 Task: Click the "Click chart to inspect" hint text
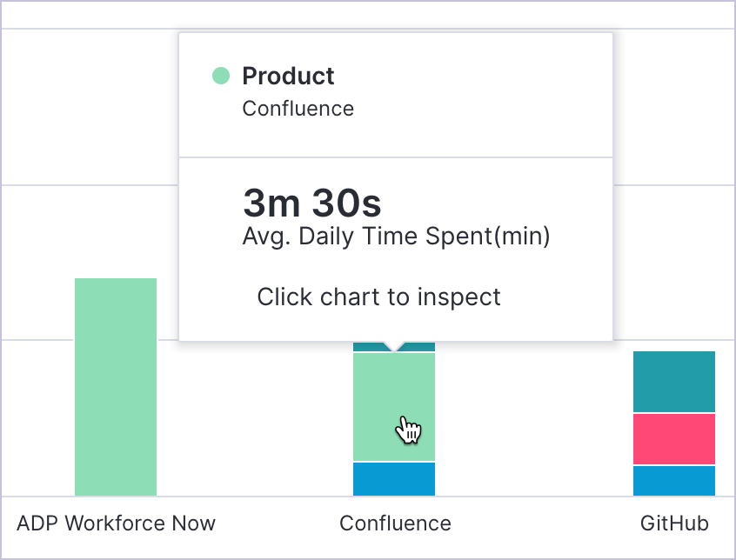tap(378, 297)
